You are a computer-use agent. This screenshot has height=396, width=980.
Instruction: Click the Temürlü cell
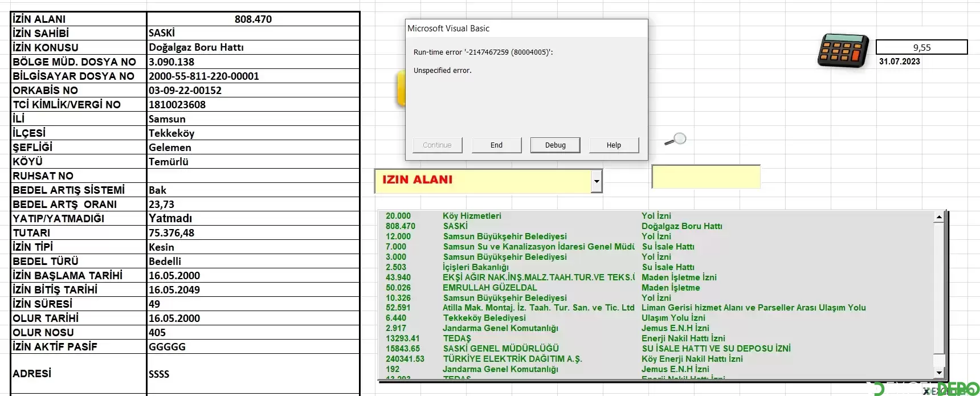(253, 161)
